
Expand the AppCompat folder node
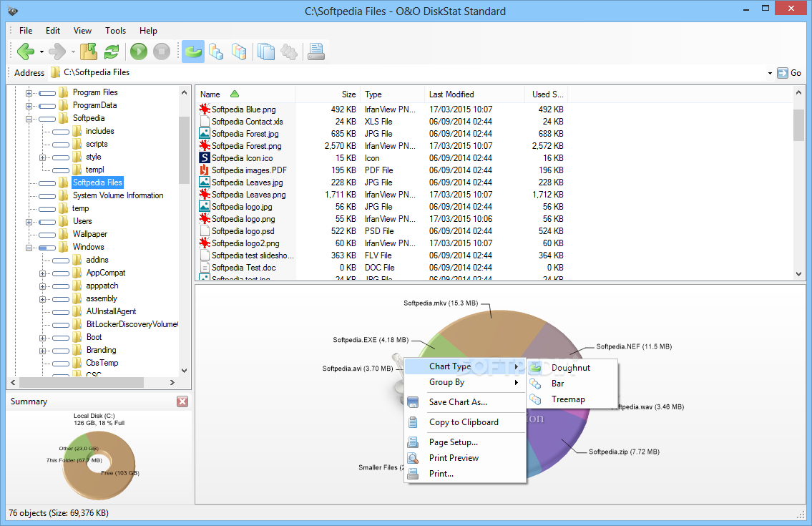click(42, 273)
